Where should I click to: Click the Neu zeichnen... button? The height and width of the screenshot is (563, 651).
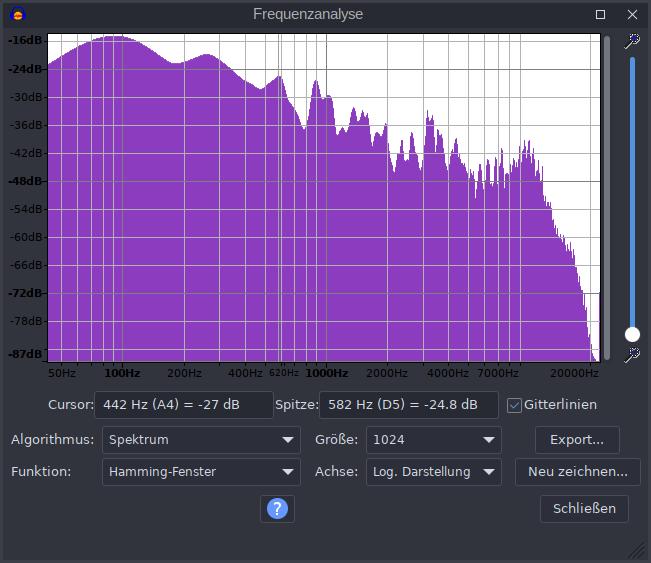coord(578,472)
